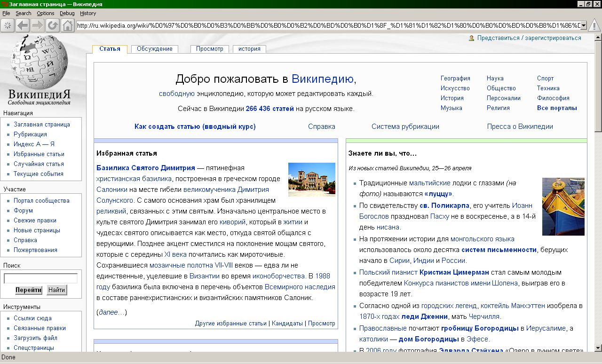Open the Случайная статья sidebar link
Image resolution: width=602 pixels, height=364 pixels.
coord(39,164)
